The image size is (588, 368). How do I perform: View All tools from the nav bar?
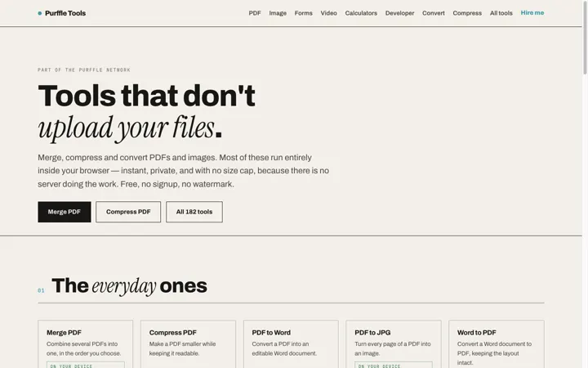click(x=501, y=13)
